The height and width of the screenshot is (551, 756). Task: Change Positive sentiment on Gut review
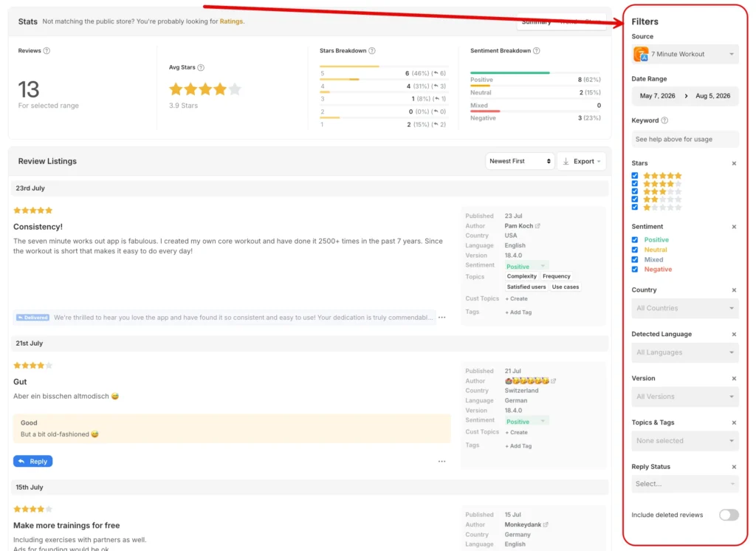(526, 422)
